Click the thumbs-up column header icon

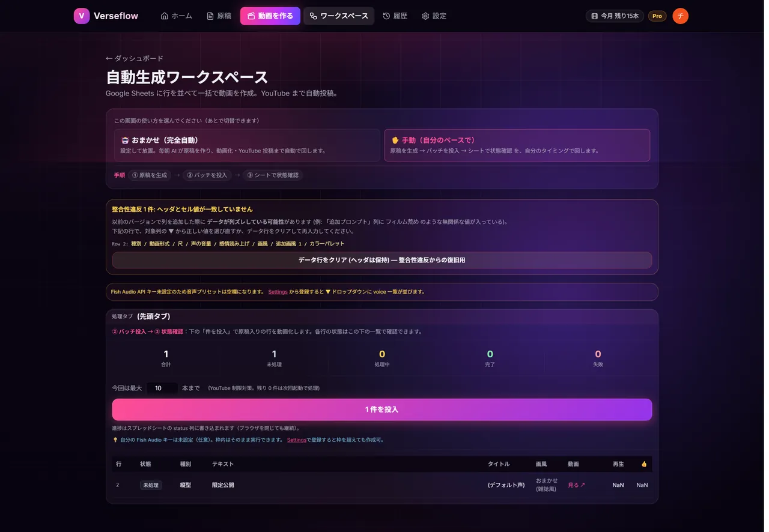pyautogui.click(x=644, y=464)
